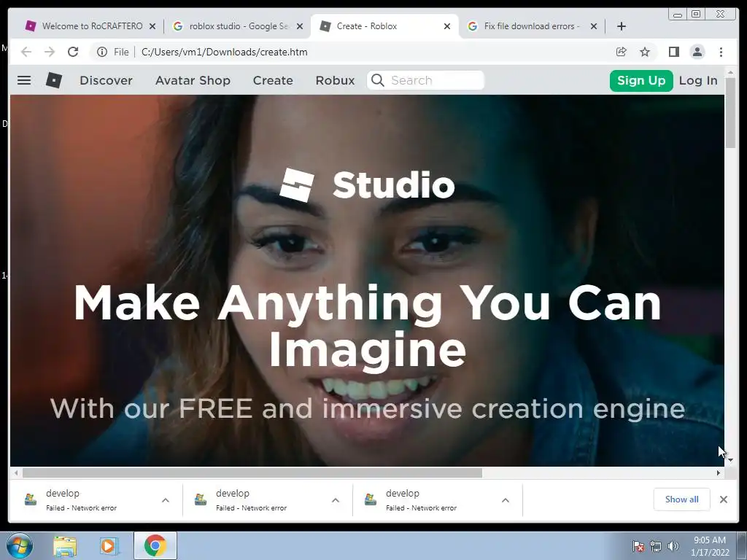Bookmark this page with the star icon
The width and height of the screenshot is (747, 560).
coord(645,52)
